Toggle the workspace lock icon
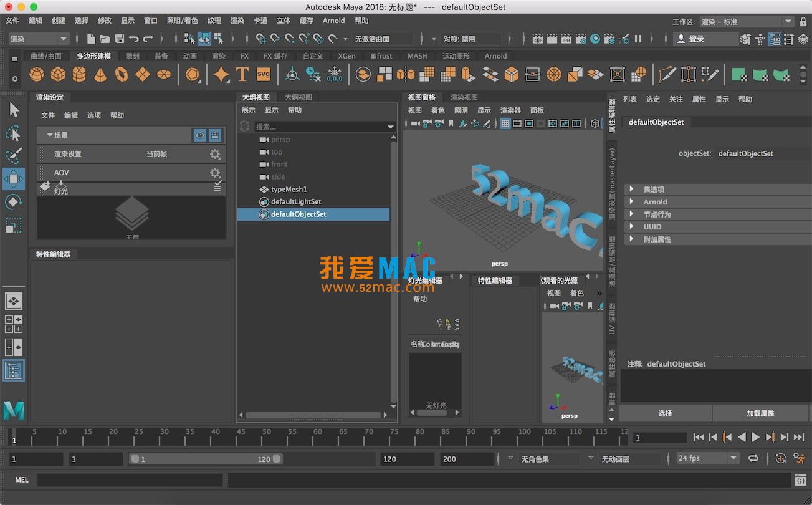 [x=804, y=21]
